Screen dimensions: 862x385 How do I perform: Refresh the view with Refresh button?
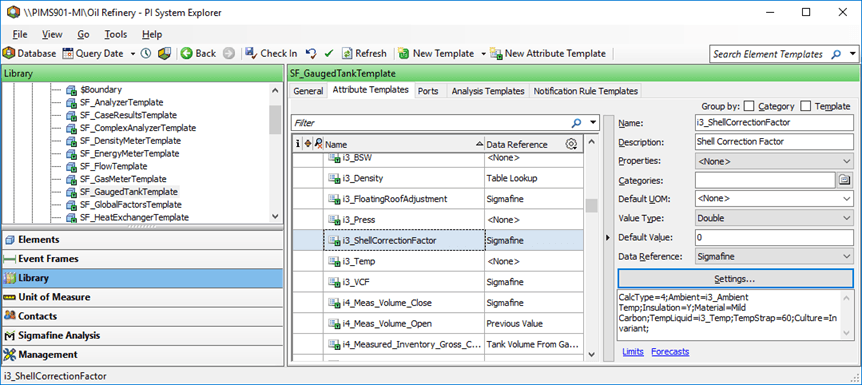[x=364, y=53]
